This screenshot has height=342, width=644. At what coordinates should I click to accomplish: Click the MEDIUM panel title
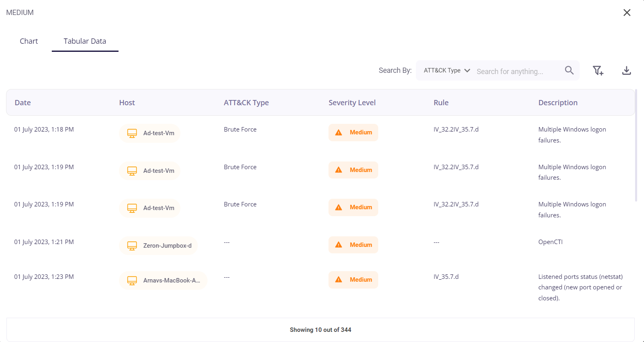tap(20, 13)
